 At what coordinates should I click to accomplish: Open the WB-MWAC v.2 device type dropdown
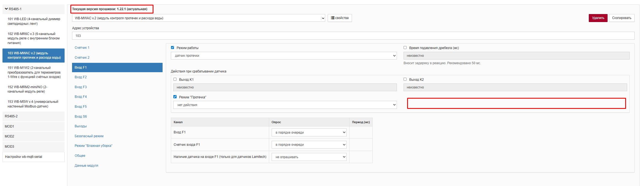(198, 18)
